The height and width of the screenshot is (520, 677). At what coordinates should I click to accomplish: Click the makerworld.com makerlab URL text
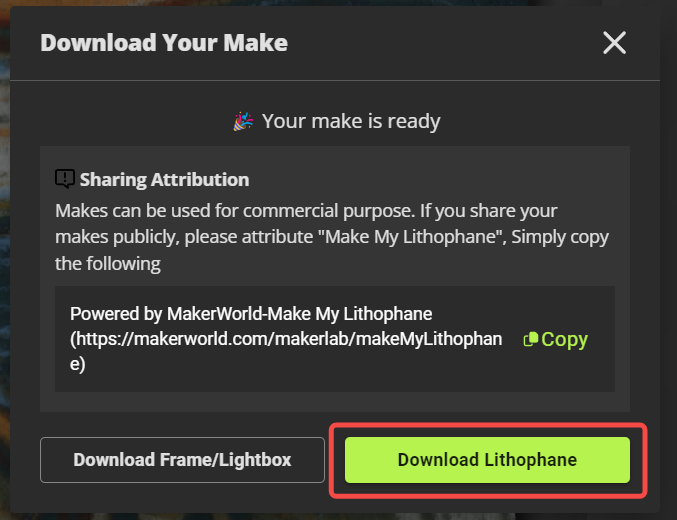tap(286, 339)
